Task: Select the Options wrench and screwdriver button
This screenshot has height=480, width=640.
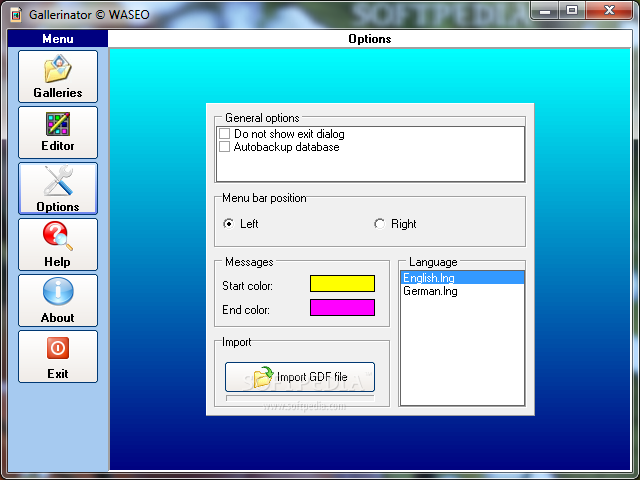Action: 58,188
